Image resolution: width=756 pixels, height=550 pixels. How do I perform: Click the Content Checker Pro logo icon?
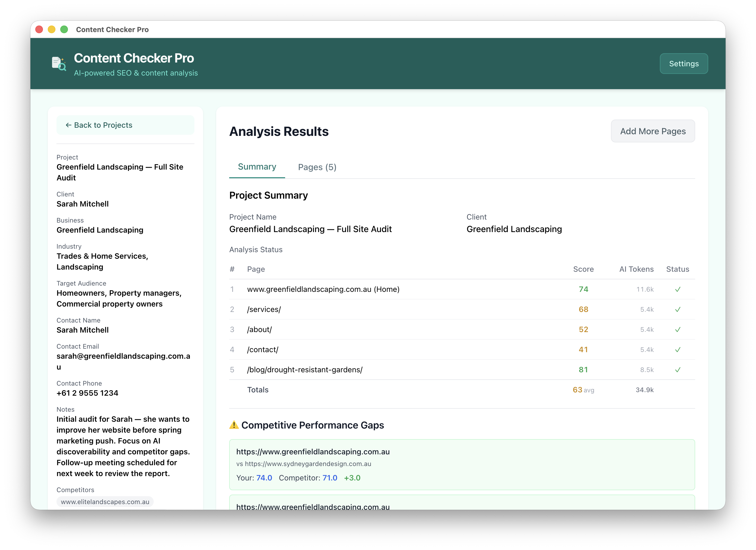pos(58,63)
